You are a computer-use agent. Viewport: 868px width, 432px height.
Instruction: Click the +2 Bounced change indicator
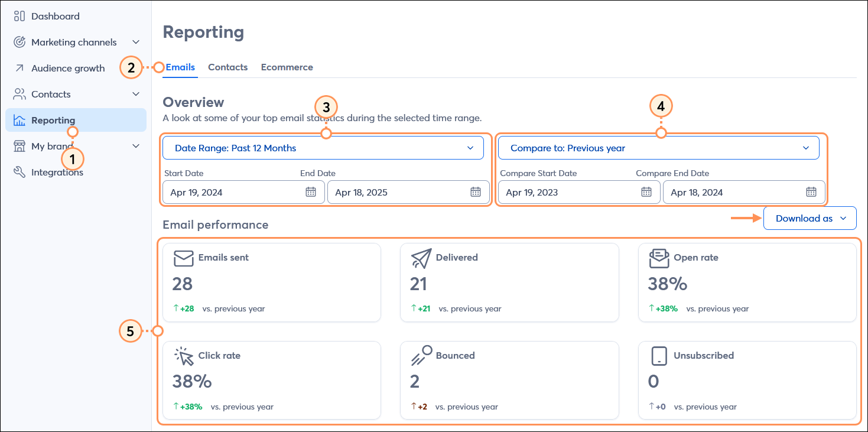click(419, 407)
